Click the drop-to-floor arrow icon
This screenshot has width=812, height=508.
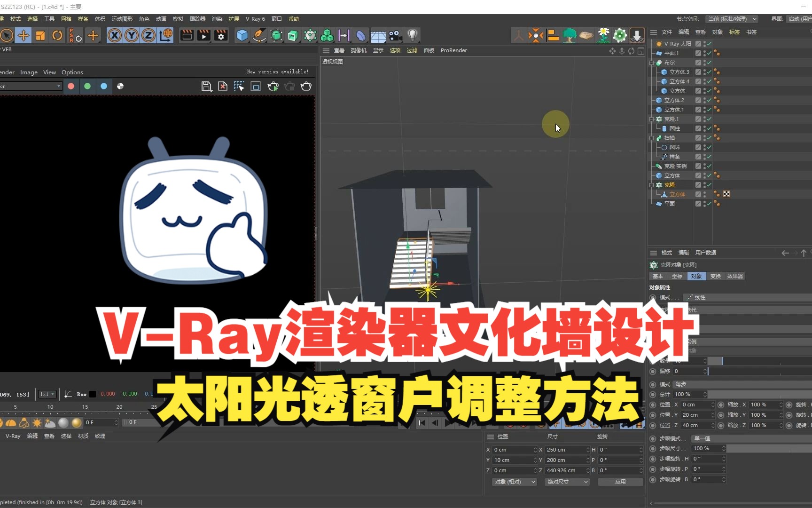click(x=637, y=35)
